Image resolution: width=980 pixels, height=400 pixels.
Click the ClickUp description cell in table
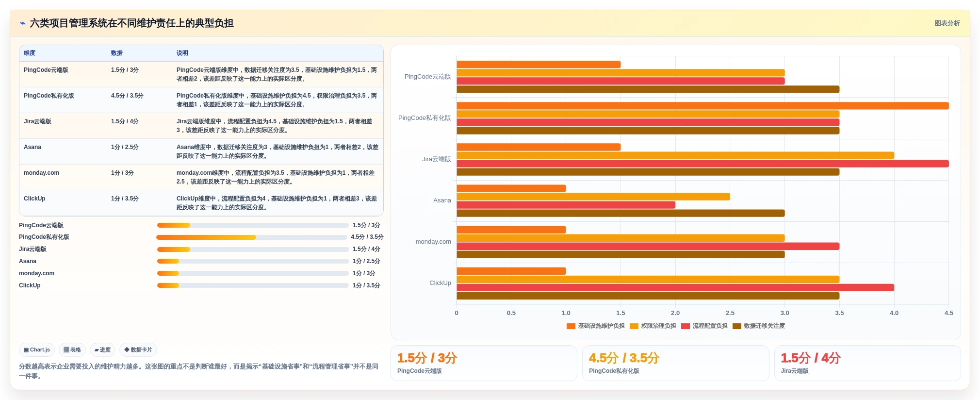point(277,203)
